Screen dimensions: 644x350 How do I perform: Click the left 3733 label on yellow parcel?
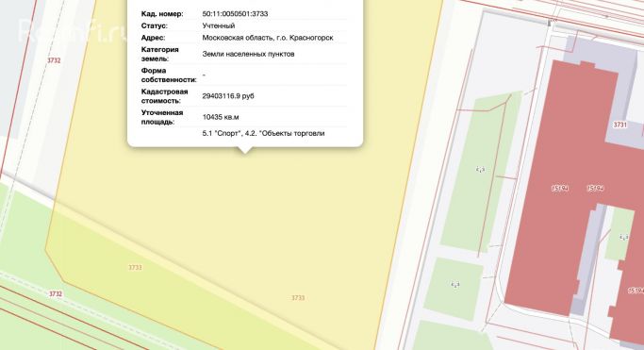coord(135,267)
